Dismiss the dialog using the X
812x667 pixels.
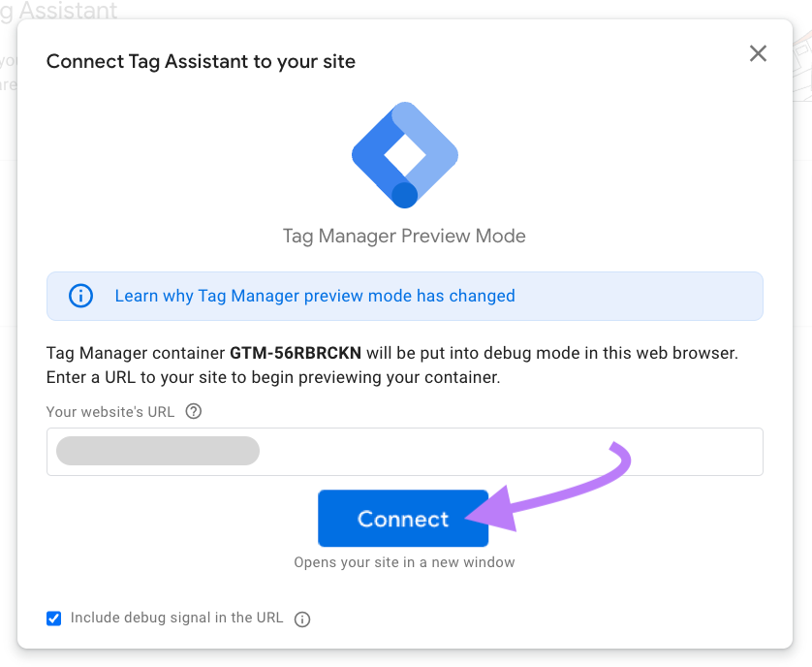(x=758, y=53)
